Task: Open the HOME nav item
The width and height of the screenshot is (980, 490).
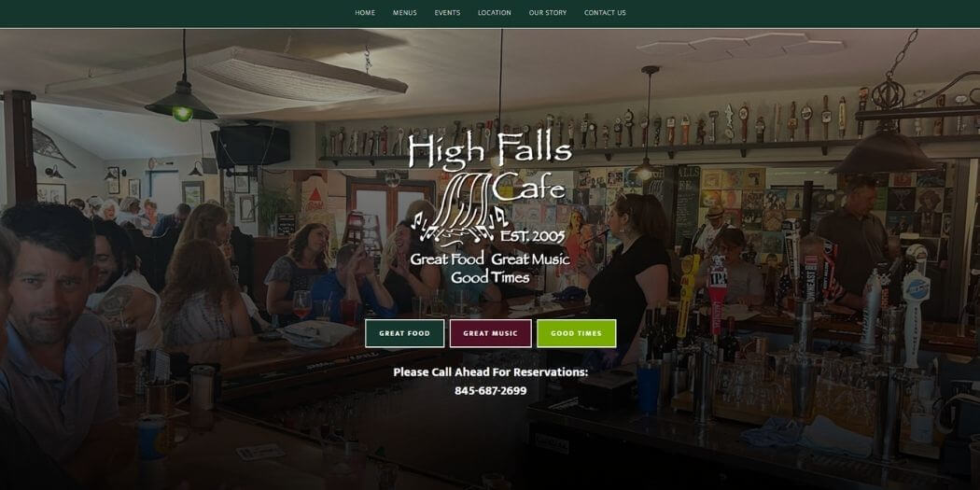Action: (365, 13)
